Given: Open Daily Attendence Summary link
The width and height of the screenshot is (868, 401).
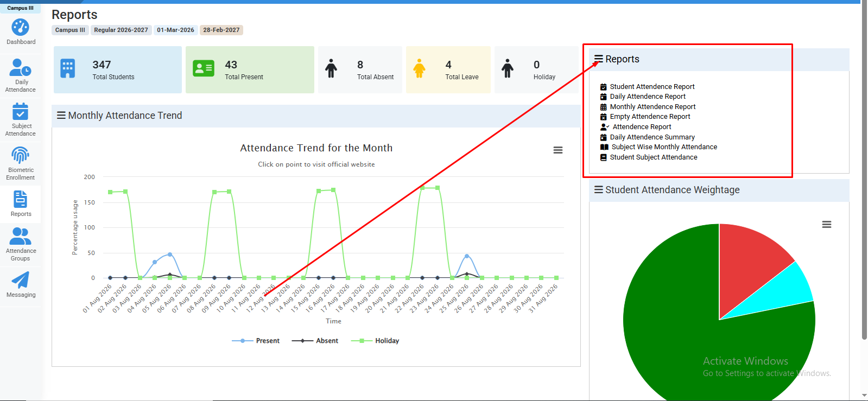Looking at the screenshot, I should (x=652, y=137).
